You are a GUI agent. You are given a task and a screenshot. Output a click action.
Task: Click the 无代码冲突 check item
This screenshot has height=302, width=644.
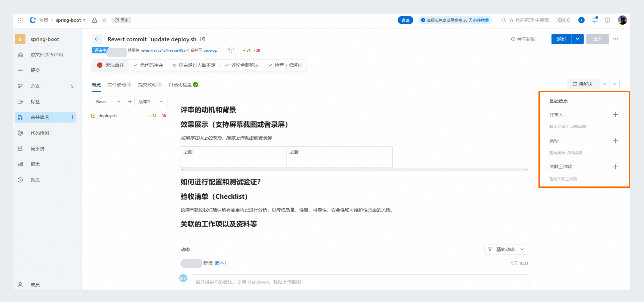click(x=148, y=65)
